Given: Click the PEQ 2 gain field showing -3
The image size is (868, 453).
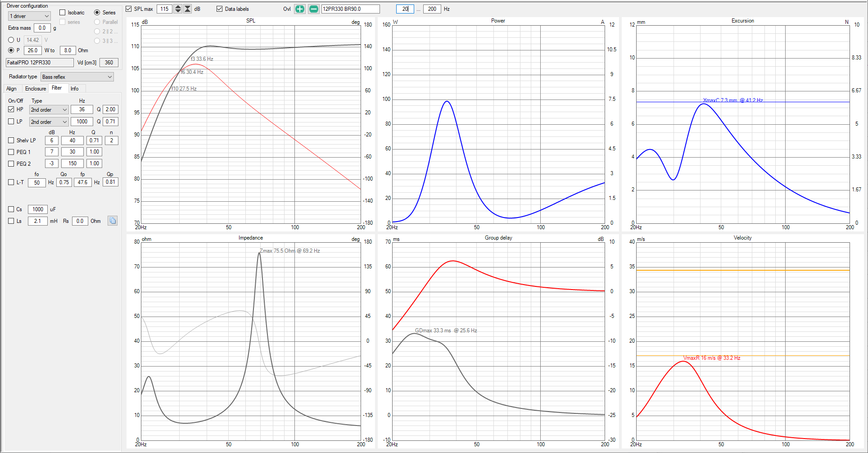Looking at the screenshot, I should tap(52, 163).
